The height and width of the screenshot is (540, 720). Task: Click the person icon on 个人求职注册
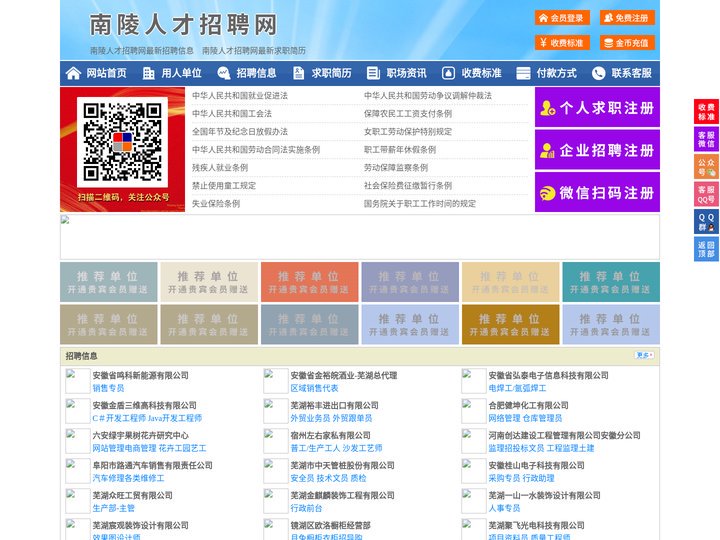point(547,108)
